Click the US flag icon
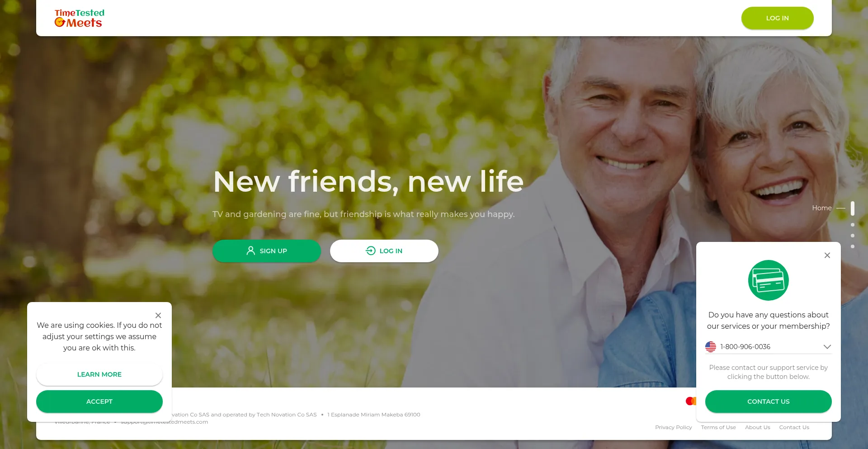The width and height of the screenshot is (868, 449). [711, 347]
